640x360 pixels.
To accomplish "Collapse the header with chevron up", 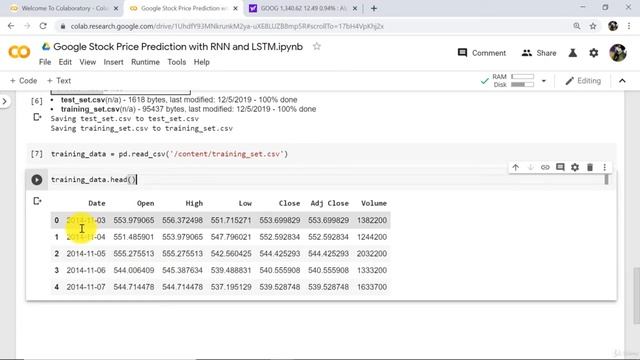I will coord(622,81).
